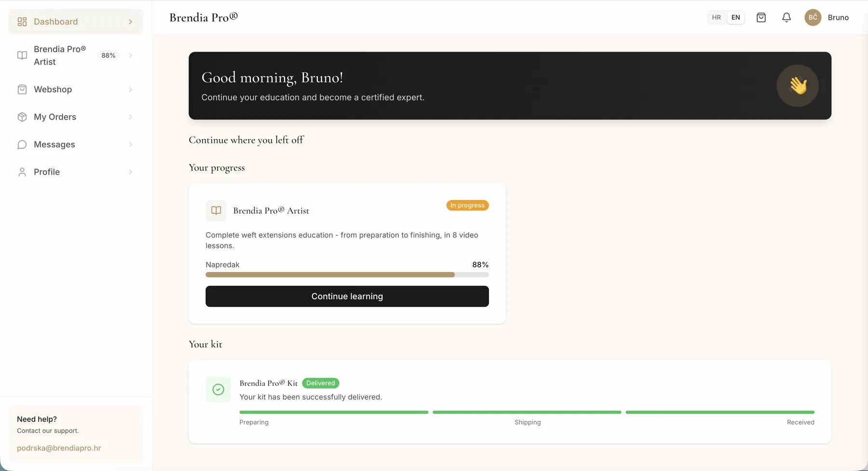This screenshot has width=868, height=471.
Task: Click the notifications bell icon
Action: click(787, 17)
